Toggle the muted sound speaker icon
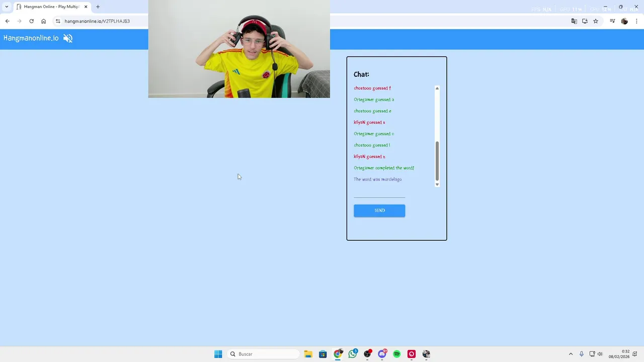644x362 pixels. point(68,38)
